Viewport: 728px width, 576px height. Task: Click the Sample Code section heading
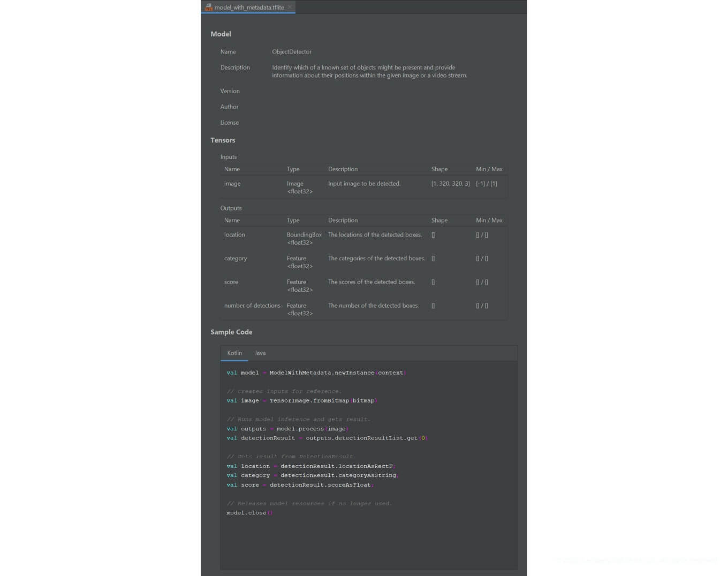pyautogui.click(x=231, y=332)
